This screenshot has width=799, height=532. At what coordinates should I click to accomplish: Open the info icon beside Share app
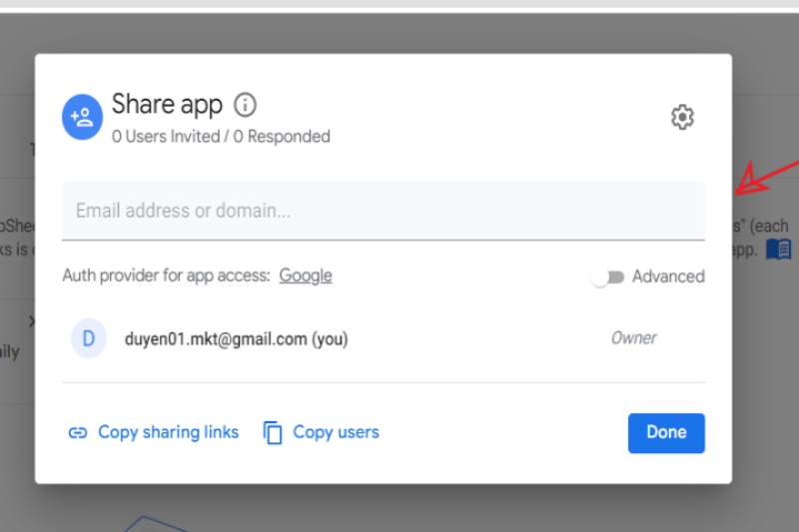[x=245, y=105]
